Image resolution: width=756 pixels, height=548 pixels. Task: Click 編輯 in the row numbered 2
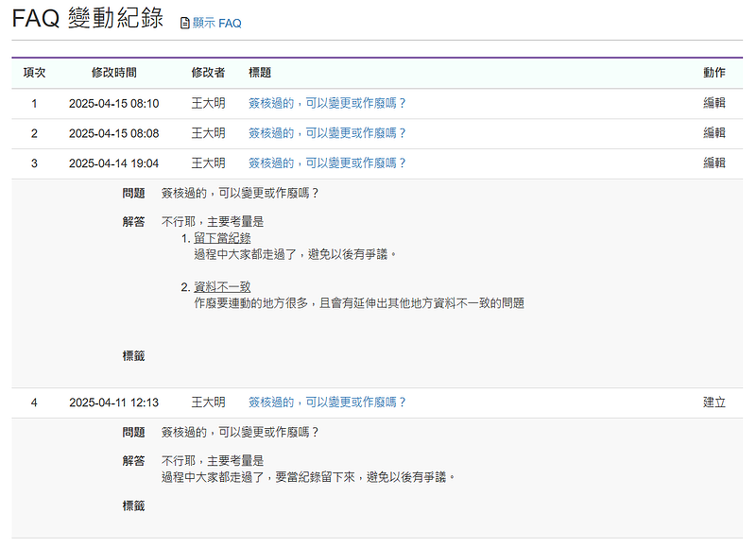[714, 133]
